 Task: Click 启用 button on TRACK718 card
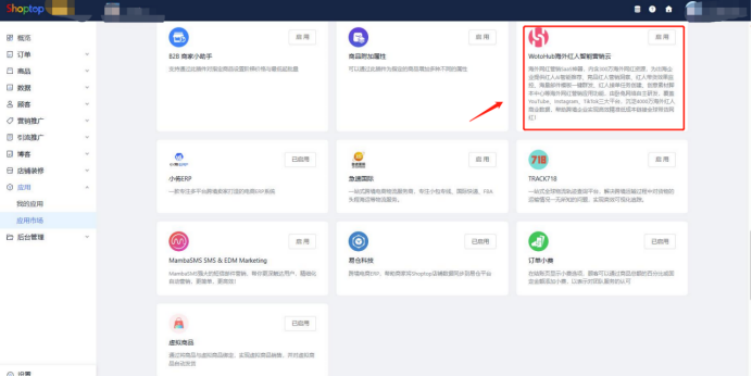[x=662, y=159]
